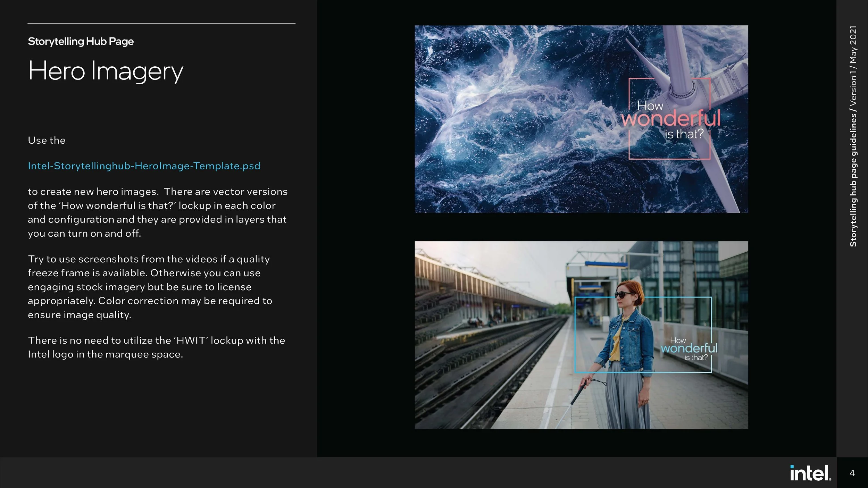Click the 'Use the' text line

coord(47,140)
